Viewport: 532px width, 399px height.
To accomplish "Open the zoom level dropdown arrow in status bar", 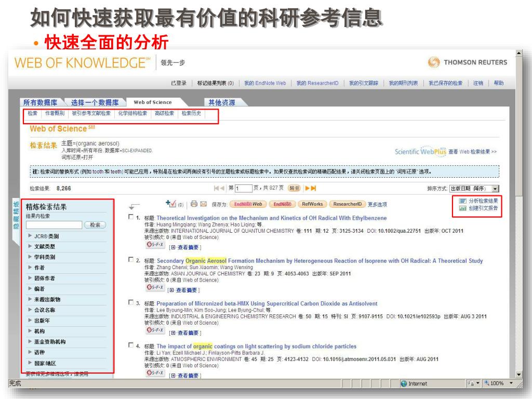I will pos(511,383).
